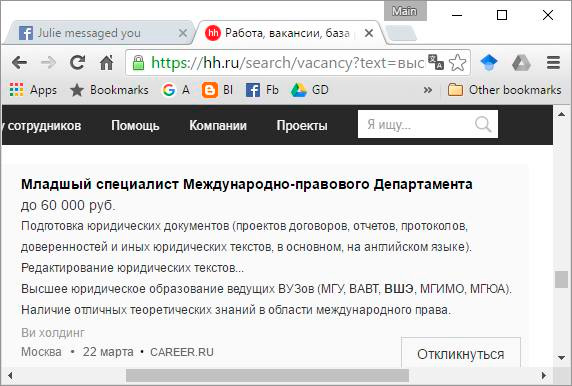This screenshot has width=572, height=386.
Task: Open the browser home page icon
Action: (107, 63)
